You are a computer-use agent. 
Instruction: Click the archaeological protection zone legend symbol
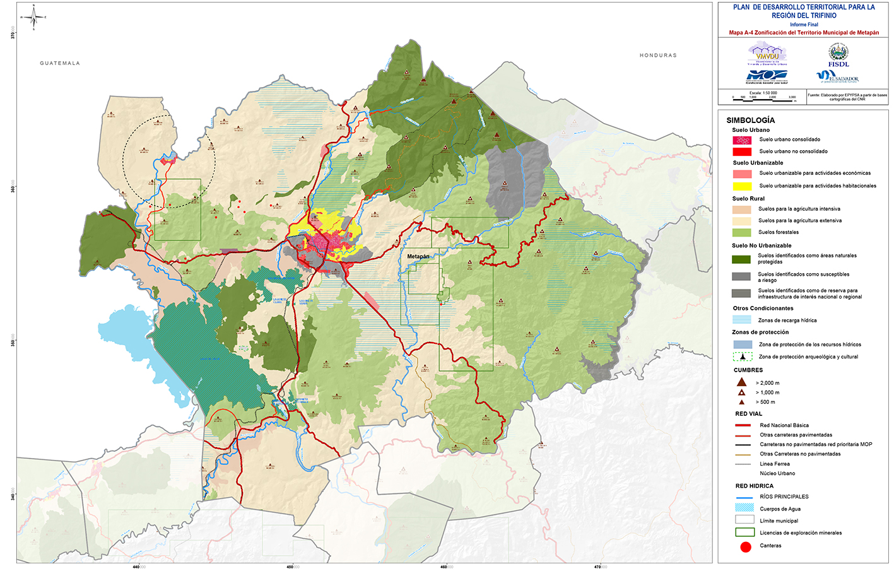tap(742, 356)
